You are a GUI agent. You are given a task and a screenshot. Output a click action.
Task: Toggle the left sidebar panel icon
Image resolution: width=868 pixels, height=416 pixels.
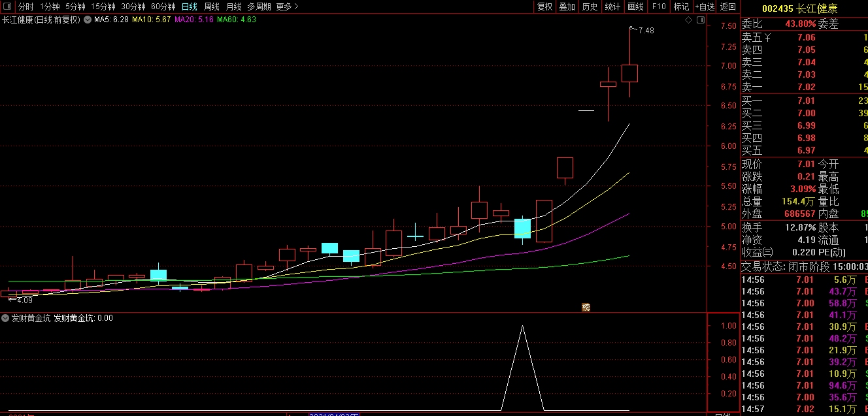tap(7, 7)
